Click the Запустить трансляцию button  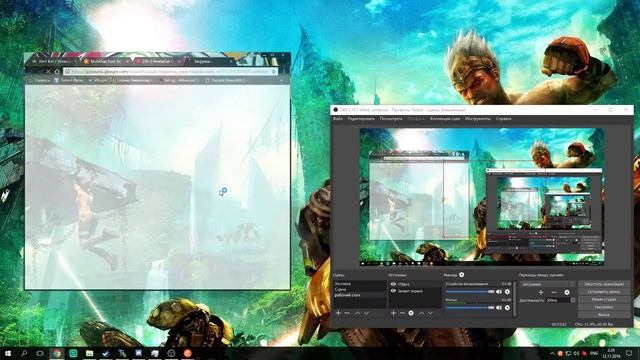tap(604, 284)
